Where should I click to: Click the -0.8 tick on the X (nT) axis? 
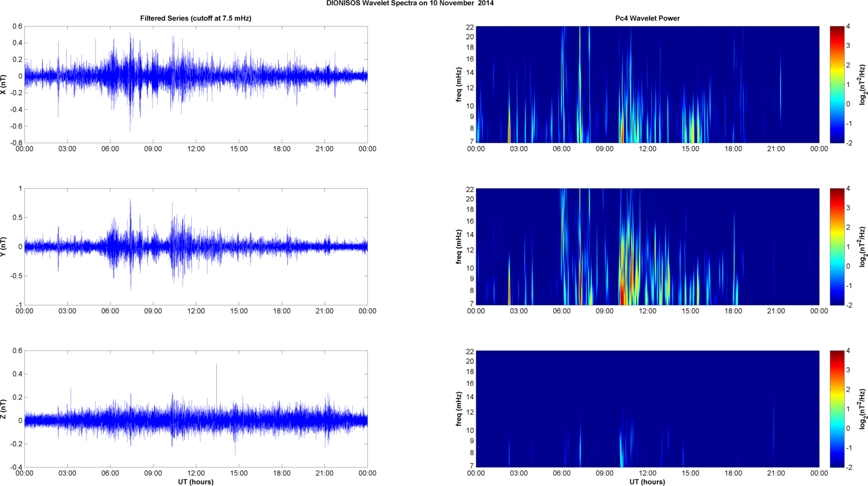(x=17, y=143)
